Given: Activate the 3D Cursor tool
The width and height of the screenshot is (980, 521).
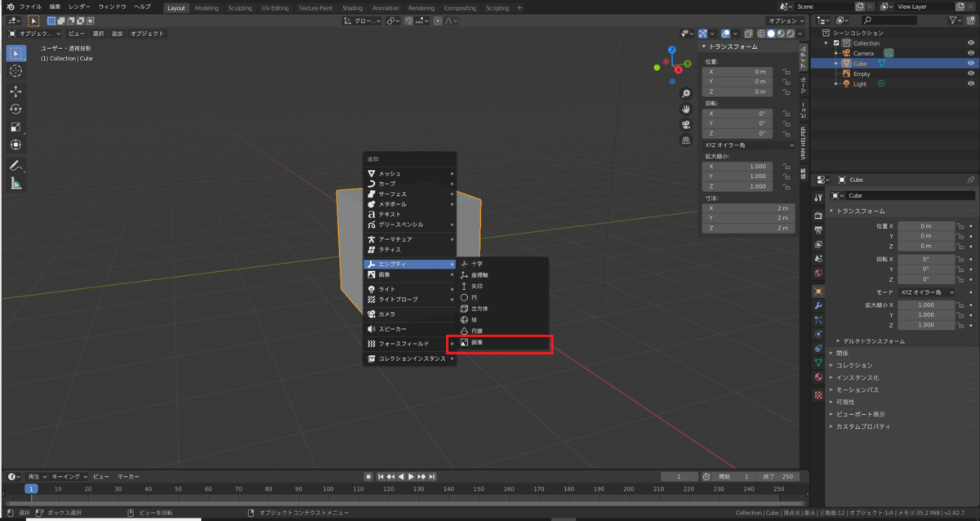Looking at the screenshot, I should point(16,71).
